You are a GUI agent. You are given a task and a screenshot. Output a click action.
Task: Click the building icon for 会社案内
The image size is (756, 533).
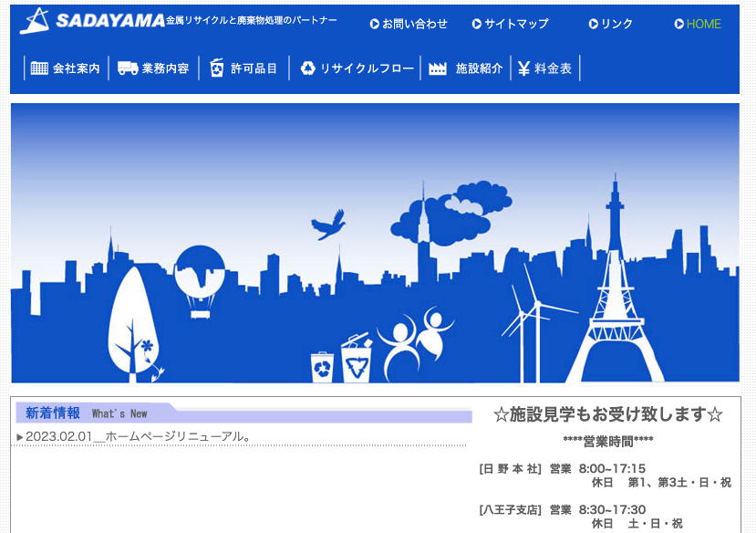coord(39,68)
